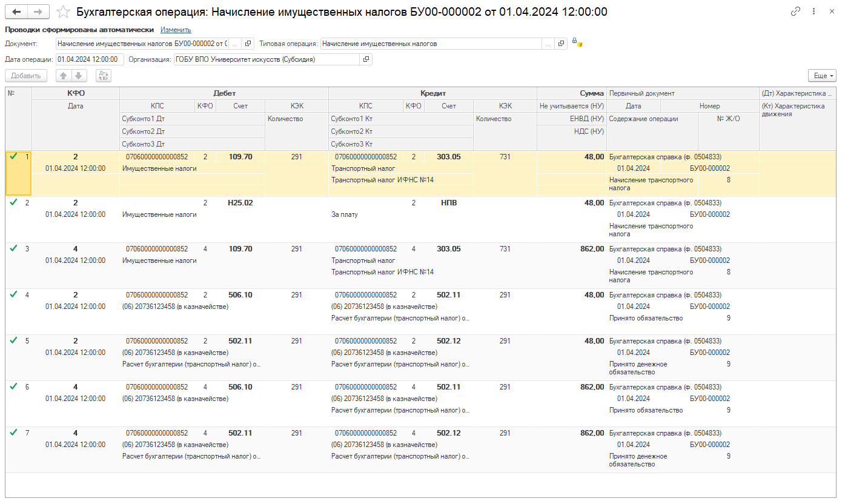
Task: Toggle the green check on entry row 6
Action: pyautogui.click(x=13, y=386)
